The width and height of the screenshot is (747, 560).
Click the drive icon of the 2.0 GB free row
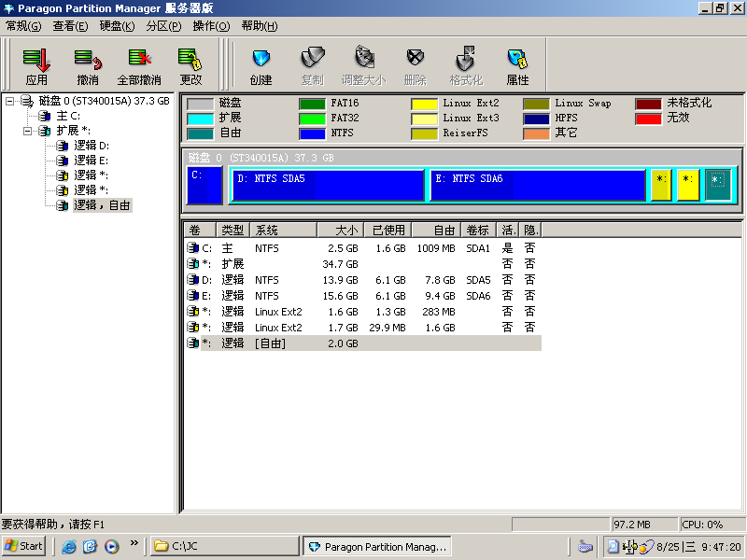(192, 343)
